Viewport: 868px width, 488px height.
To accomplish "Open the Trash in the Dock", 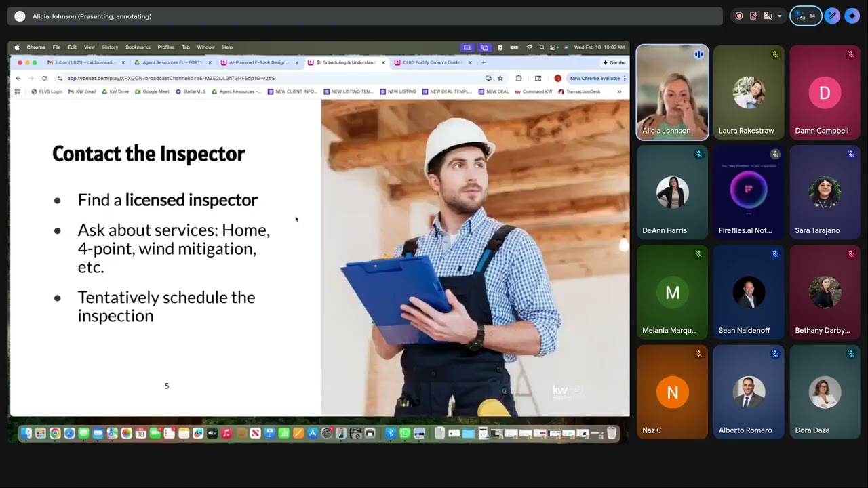I will point(612,433).
